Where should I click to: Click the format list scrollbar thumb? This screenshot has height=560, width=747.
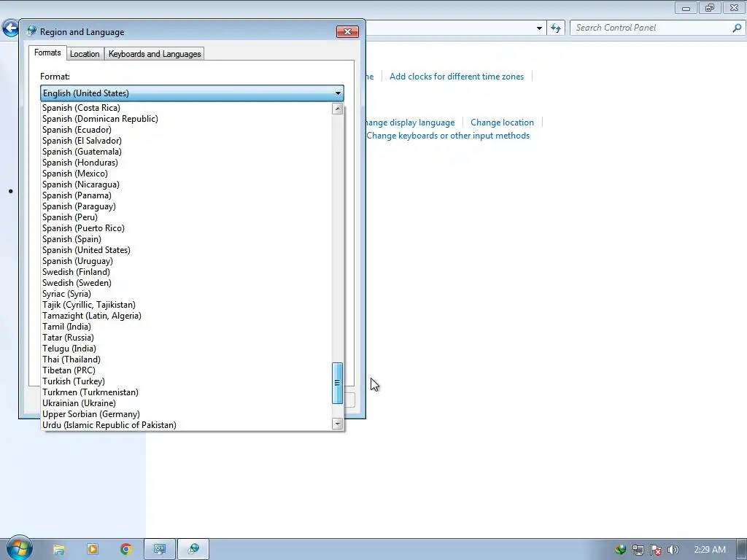pos(337,383)
